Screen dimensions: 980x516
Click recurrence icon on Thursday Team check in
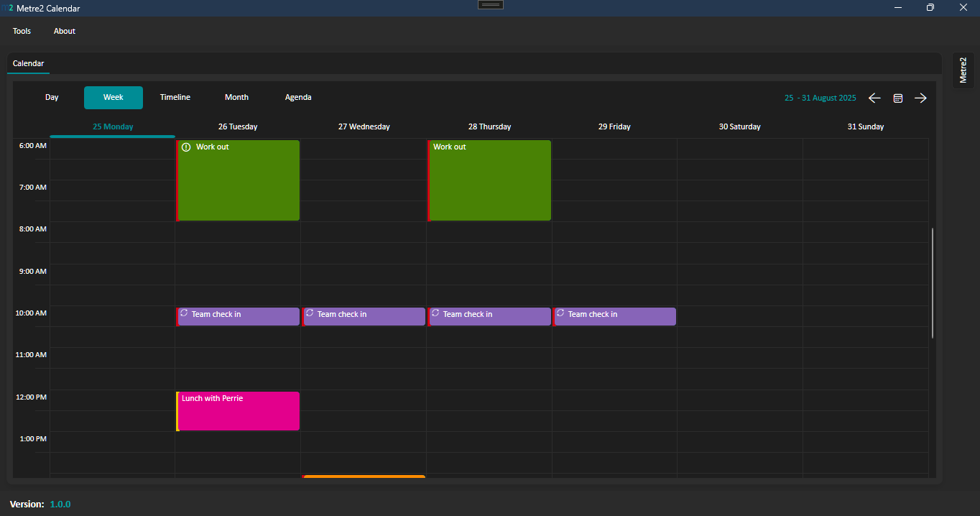point(435,313)
